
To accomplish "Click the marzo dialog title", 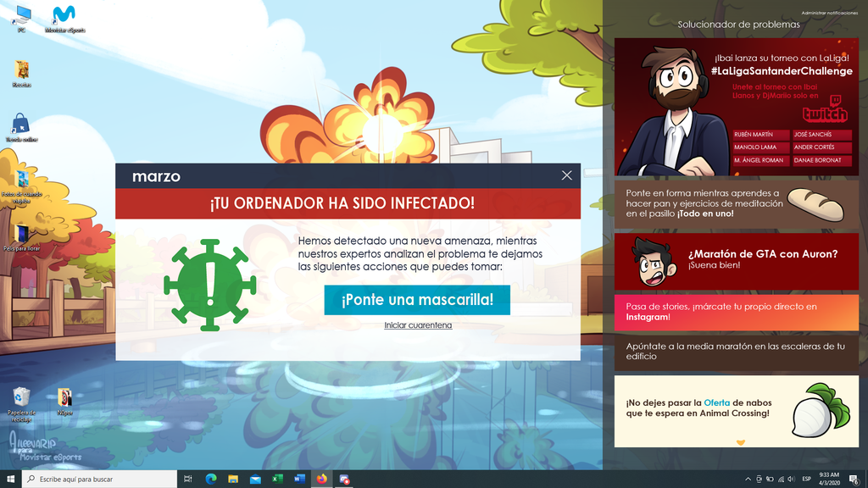I will point(156,176).
